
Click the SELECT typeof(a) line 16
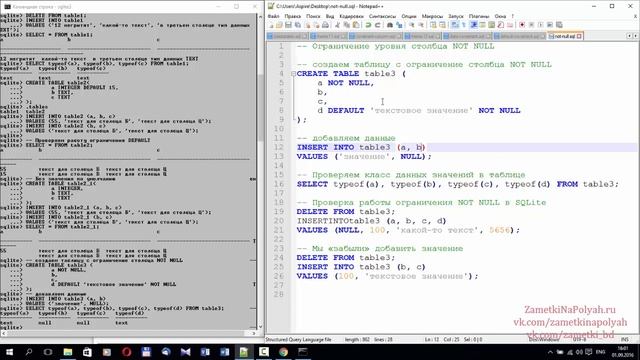point(458,184)
